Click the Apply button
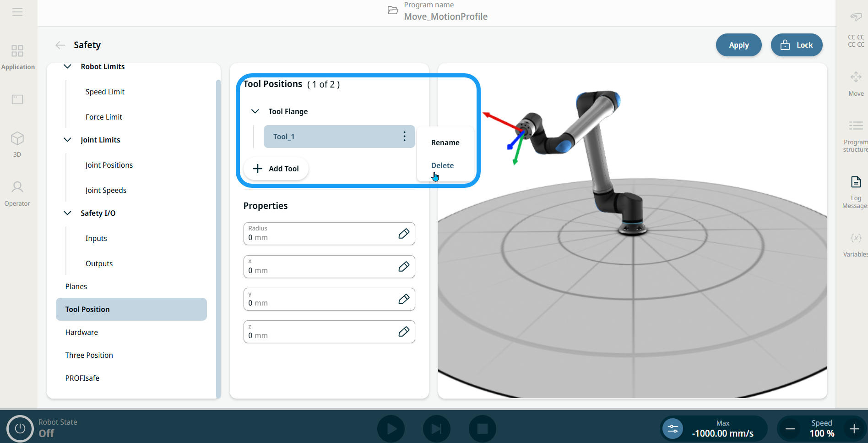Viewport: 868px width, 443px height. click(x=738, y=45)
